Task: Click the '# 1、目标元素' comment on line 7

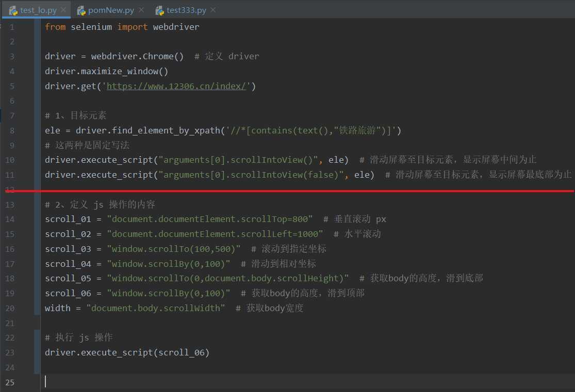Action: 75,116
